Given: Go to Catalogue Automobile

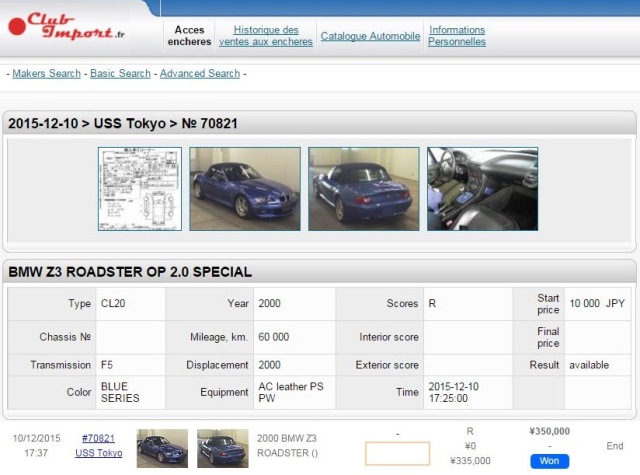Looking at the screenshot, I should pyautogui.click(x=370, y=36).
